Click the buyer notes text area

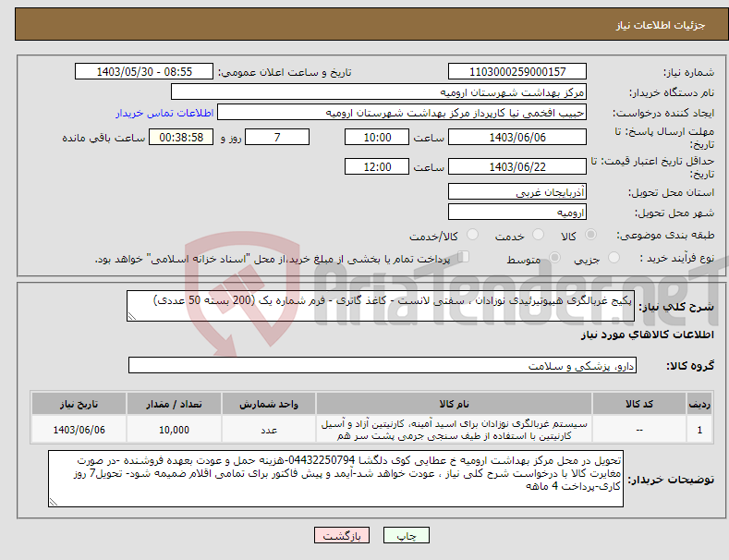(x=335, y=479)
